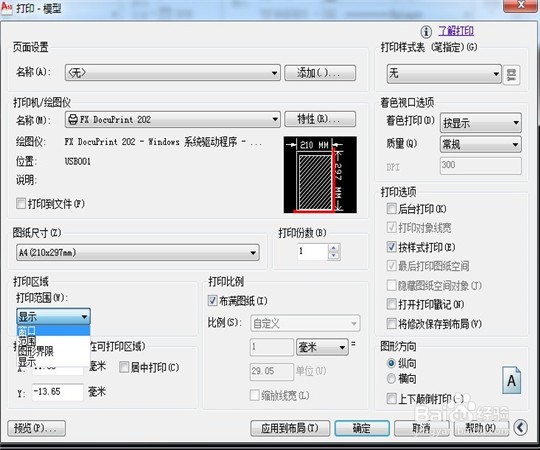Viewport: 540px width, 450px height.
Task: Open the plot style table editor icon
Action: coord(511,75)
